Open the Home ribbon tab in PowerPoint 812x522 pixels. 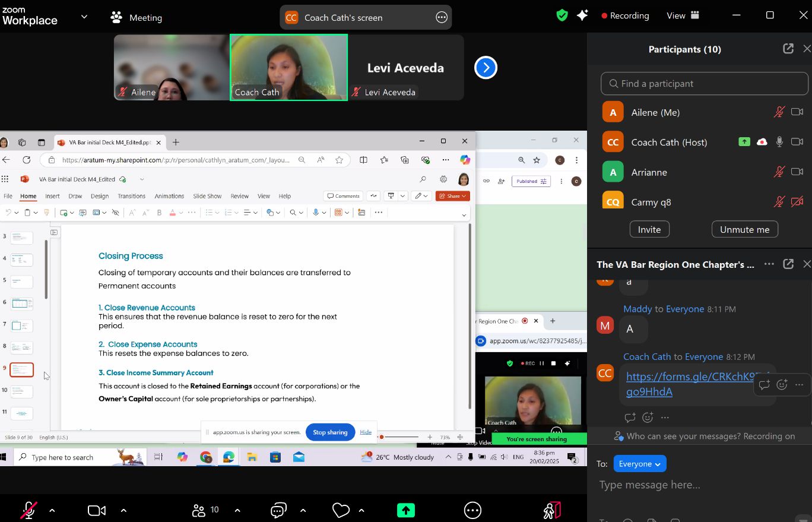click(x=28, y=196)
